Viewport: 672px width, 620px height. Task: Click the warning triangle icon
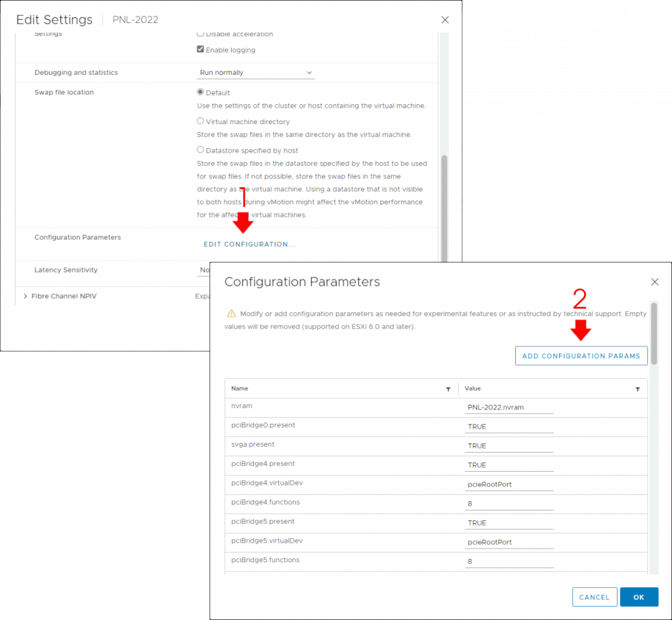point(231,314)
